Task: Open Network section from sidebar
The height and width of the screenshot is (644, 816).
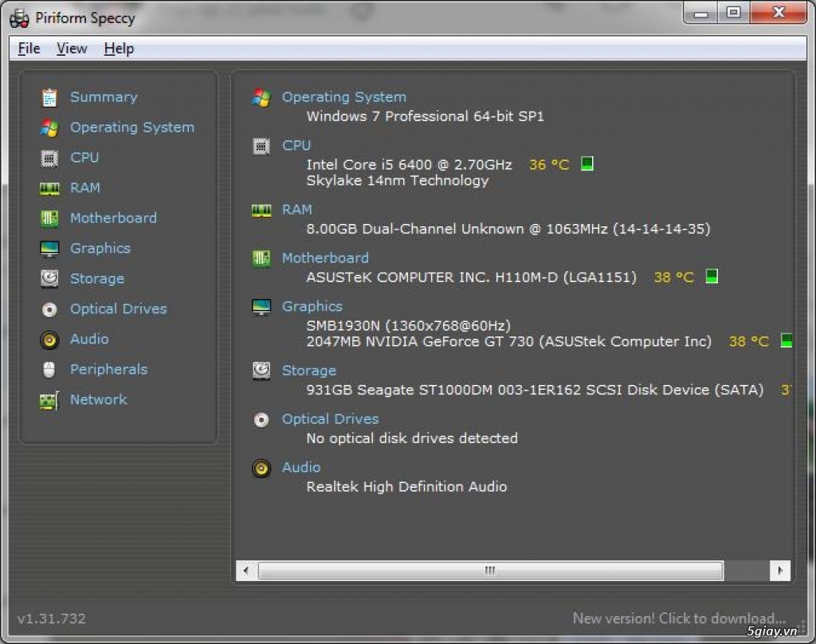Action: (x=99, y=399)
